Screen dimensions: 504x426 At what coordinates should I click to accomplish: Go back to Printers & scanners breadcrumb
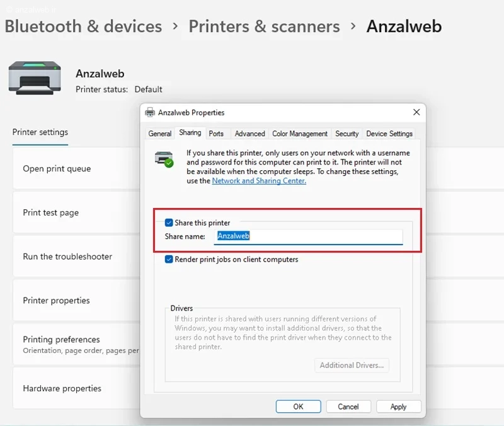click(264, 26)
